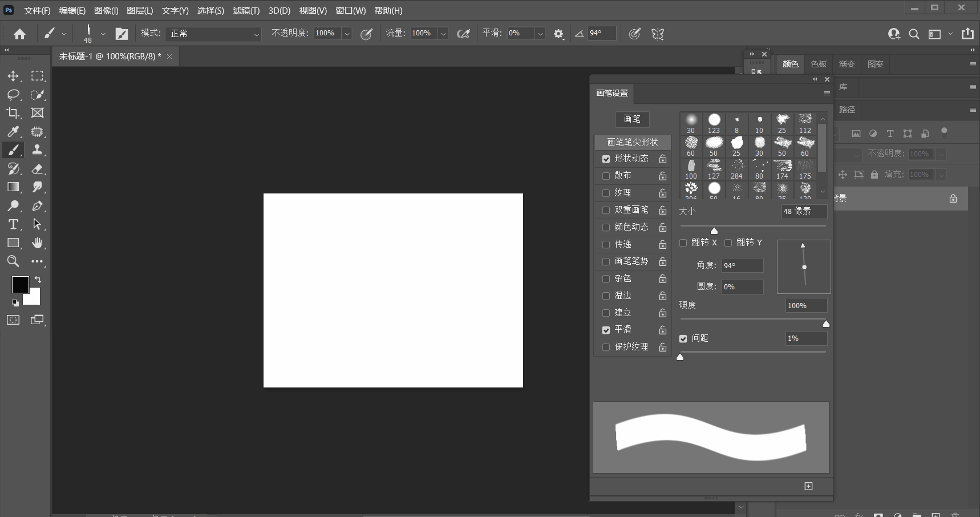Expand the 不透明度 opacity dropdown arrow
Image resolution: width=980 pixels, height=517 pixels.
coord(347,34)
